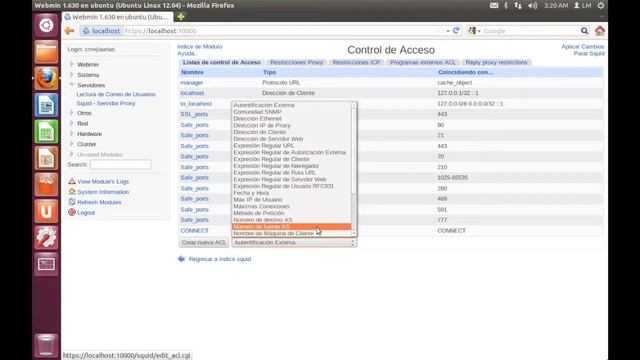Go back with Firefox back arrow

point(69,31)
